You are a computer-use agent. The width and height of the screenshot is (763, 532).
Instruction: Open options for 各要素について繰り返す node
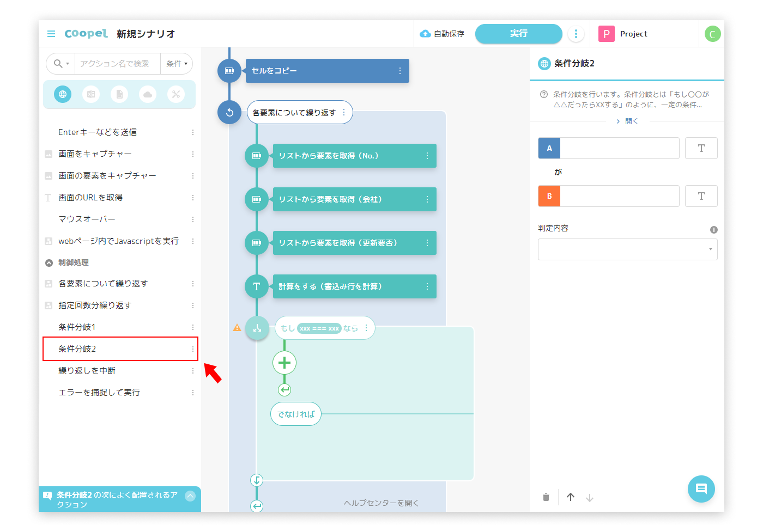344,112
